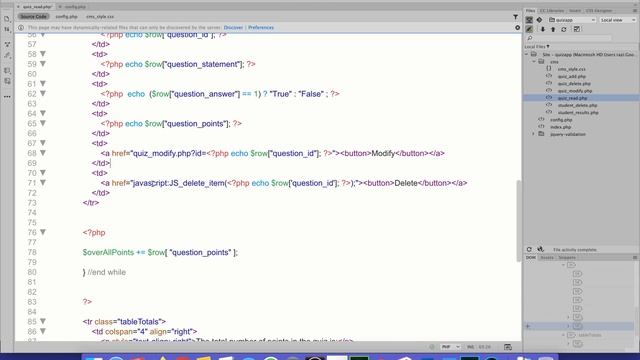Select config.php in the Files panel tree
The height and width of the screenshot is (360, 640).
coord(561,120)
